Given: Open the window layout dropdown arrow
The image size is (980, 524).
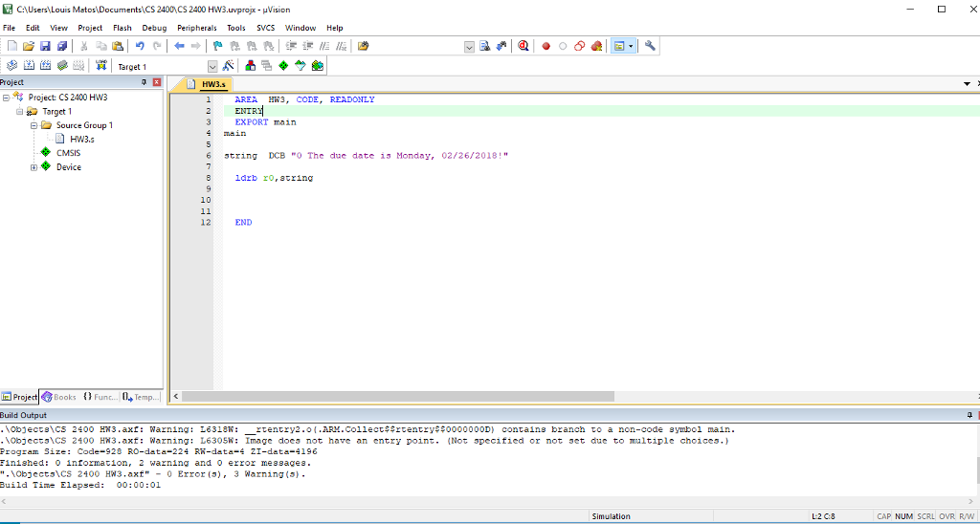Looking at the screenshot, I should (632, 46).
